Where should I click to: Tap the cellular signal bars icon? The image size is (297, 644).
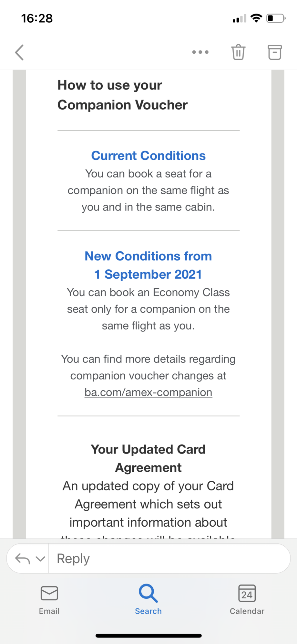click(239, 19)
